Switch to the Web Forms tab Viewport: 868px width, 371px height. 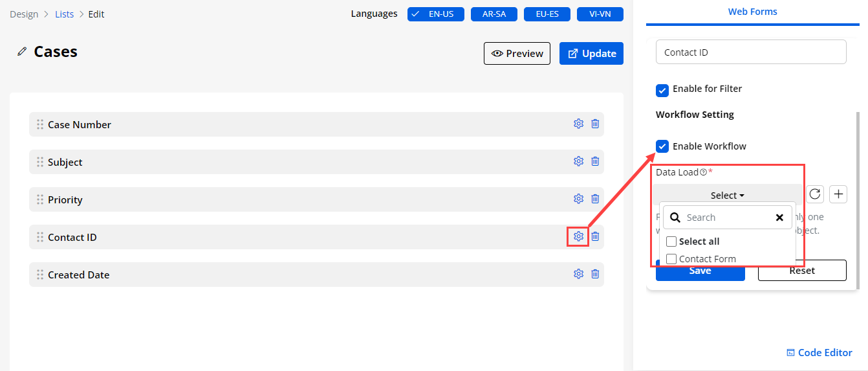[x=752, y=12]
